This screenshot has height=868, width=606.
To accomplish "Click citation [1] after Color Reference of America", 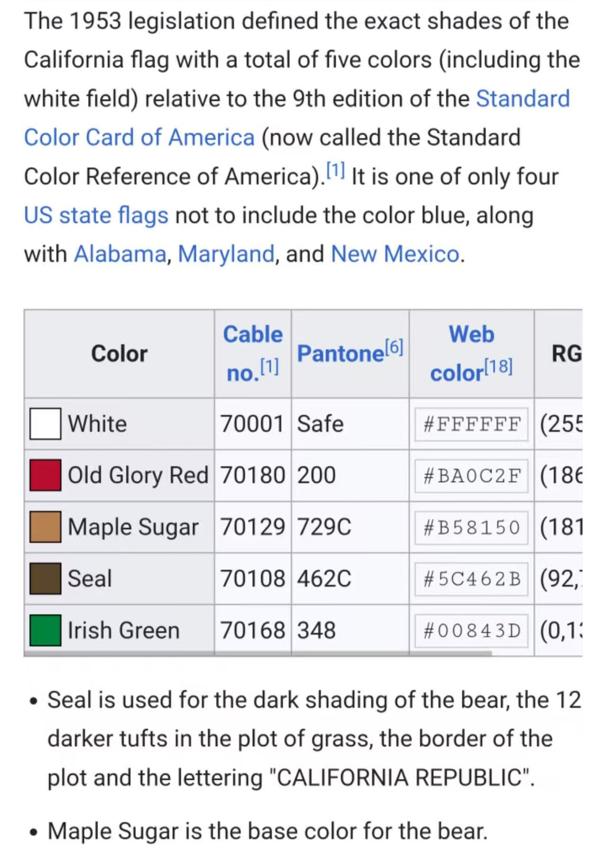I will point(336,172).
